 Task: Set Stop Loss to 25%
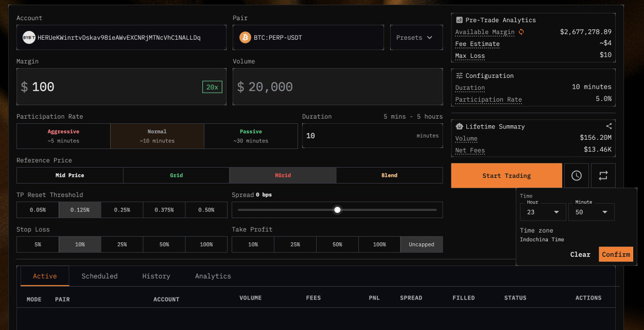coord(122,244)
